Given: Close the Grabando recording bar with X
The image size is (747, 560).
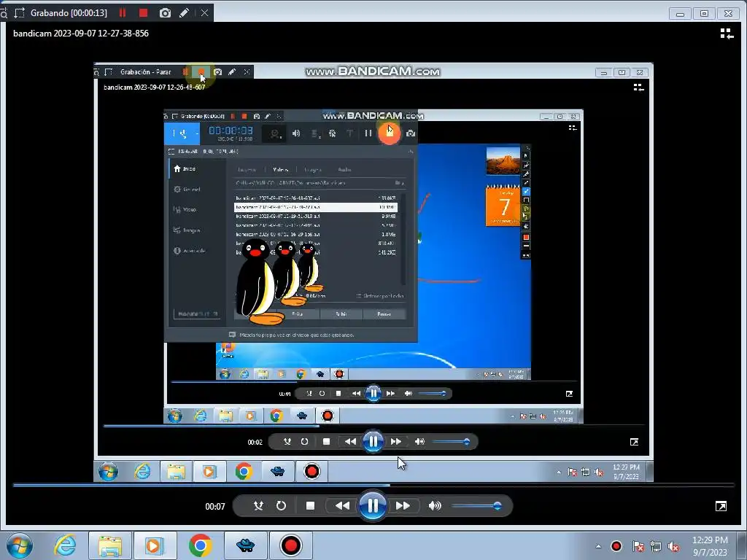Looking at the screenshot, I should pos(204,13).
